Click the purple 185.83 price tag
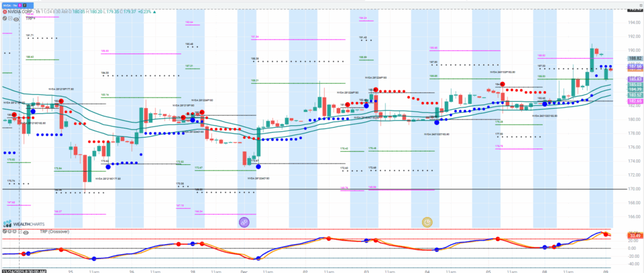Image resolution: width=644 pixels, height=273 pixels. pos(635,79)
